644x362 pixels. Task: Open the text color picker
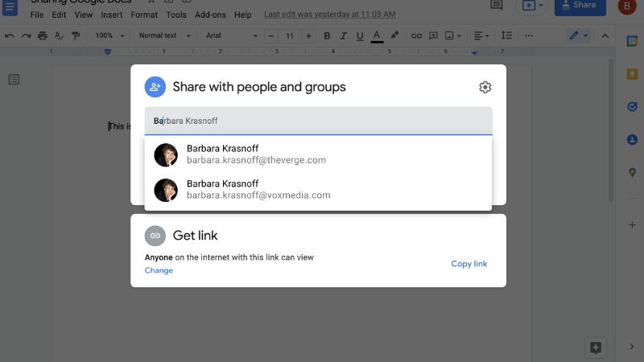point(377,36)
